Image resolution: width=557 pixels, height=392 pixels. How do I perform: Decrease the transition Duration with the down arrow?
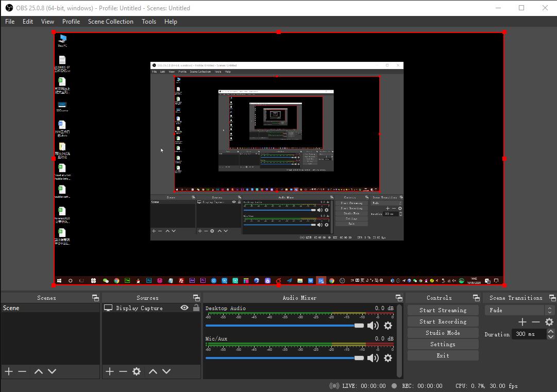(x=551, y=336)
